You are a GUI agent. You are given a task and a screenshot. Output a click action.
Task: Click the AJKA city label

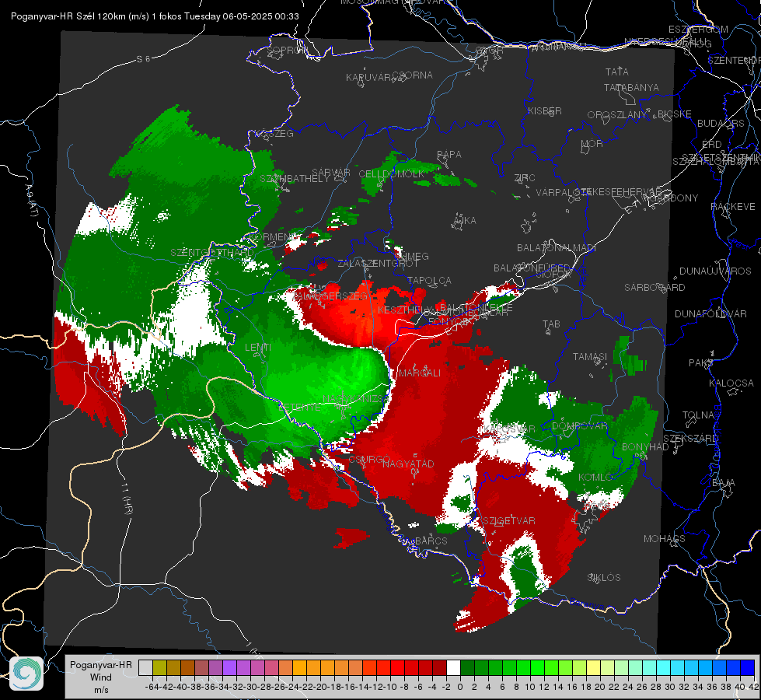point(465,221)
